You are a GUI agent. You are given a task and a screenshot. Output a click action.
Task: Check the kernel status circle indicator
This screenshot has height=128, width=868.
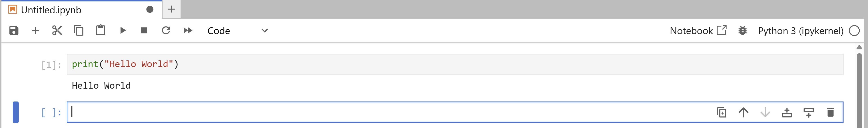[854, 31]
